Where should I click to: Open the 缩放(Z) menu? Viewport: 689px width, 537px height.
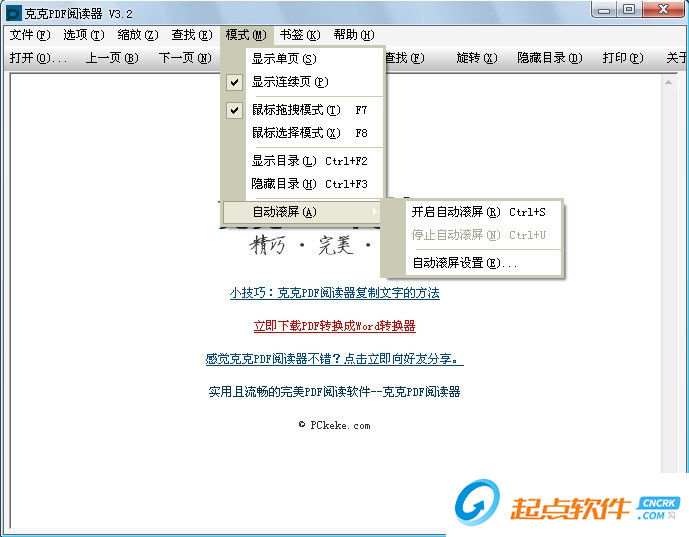[138, 35]
